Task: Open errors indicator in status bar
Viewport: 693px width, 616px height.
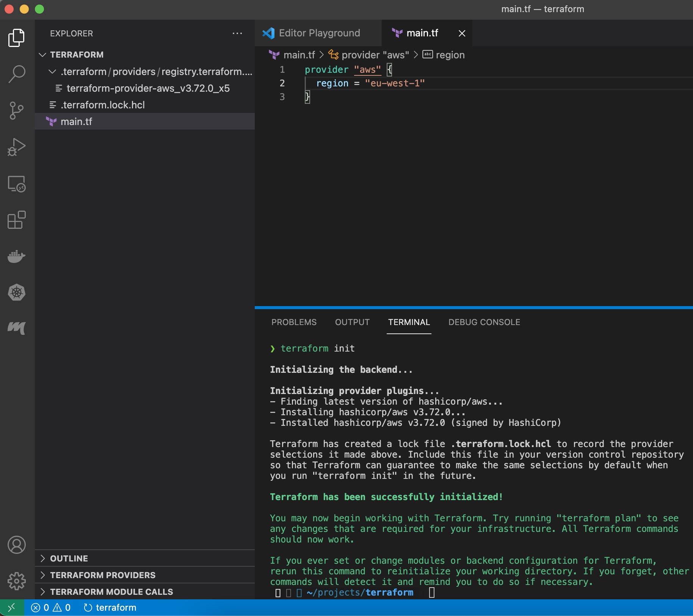Action: coord(40,608)
